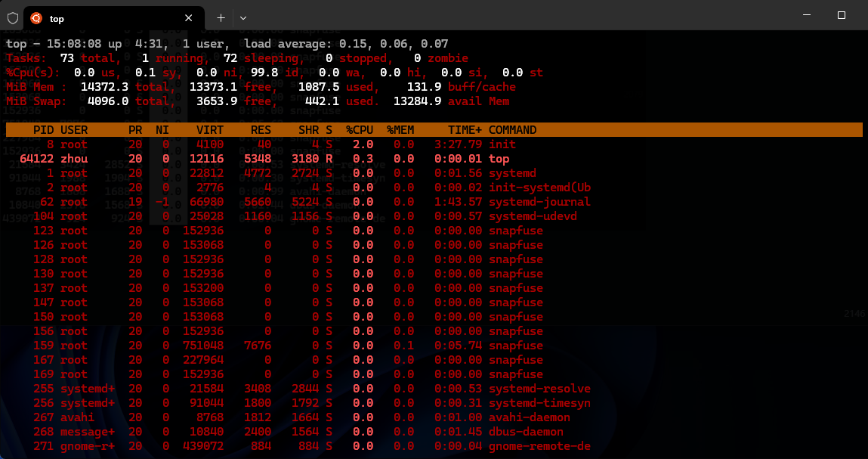
Task: Click the PID column header
Action: [x=43, y=130]
